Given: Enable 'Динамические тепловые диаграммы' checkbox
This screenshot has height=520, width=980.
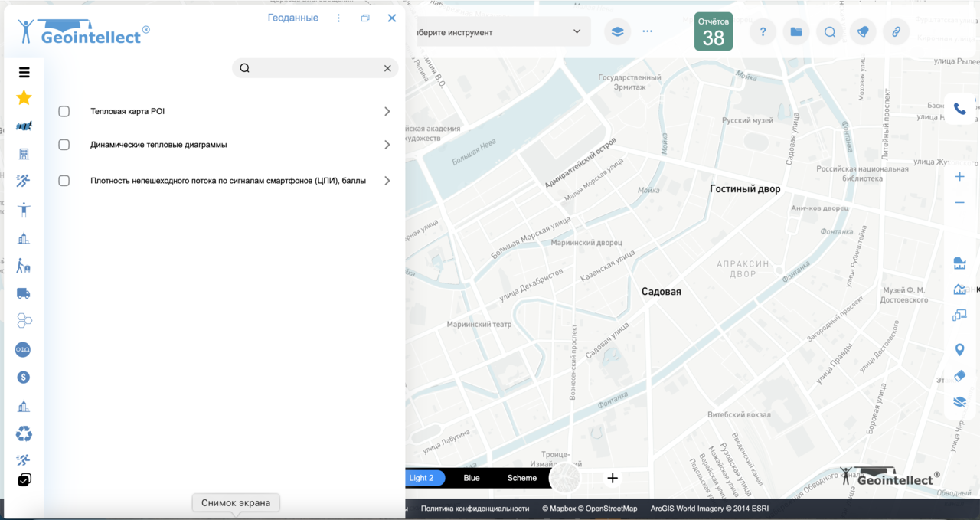Looking at the screenshot, I should pyautogui.click(x=64, y=145).
